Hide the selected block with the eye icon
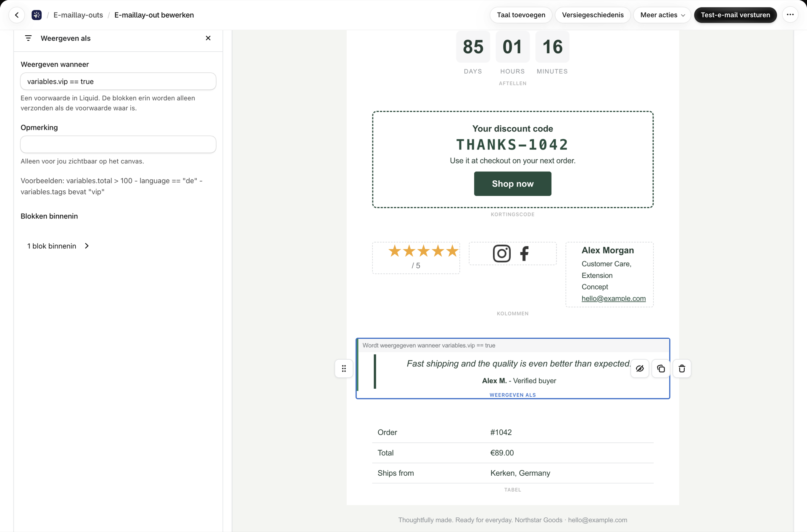Image resolution: width=807 pixels, height=532 pixels. pyautogui.click(x=640, y=369)
